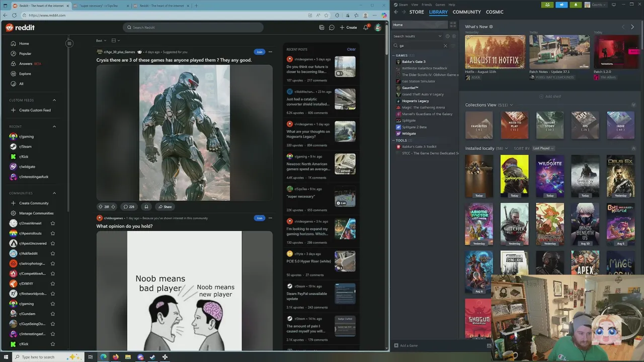644x362 pixels.
Task: Click the Reddit logo
Action: click(x=20, y=27)
